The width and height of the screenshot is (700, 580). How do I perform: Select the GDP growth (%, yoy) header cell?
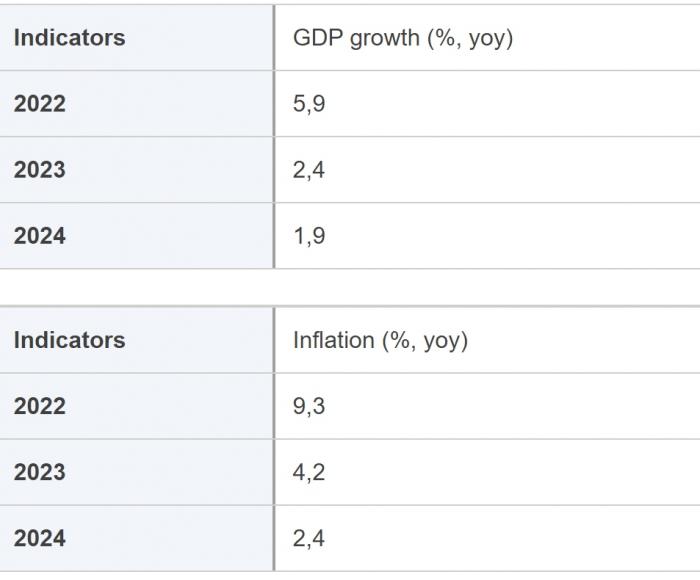pyautogui.click(x=402, y=38)
